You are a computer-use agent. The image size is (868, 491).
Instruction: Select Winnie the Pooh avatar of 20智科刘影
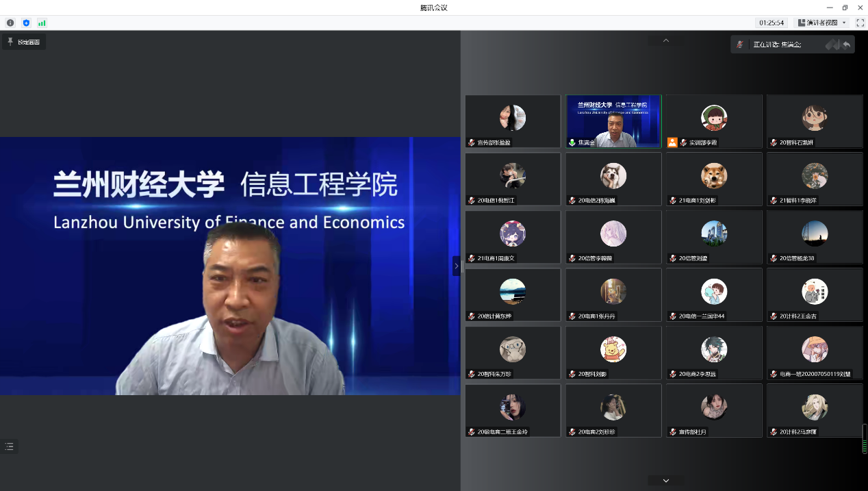click(x=613, y=349)
